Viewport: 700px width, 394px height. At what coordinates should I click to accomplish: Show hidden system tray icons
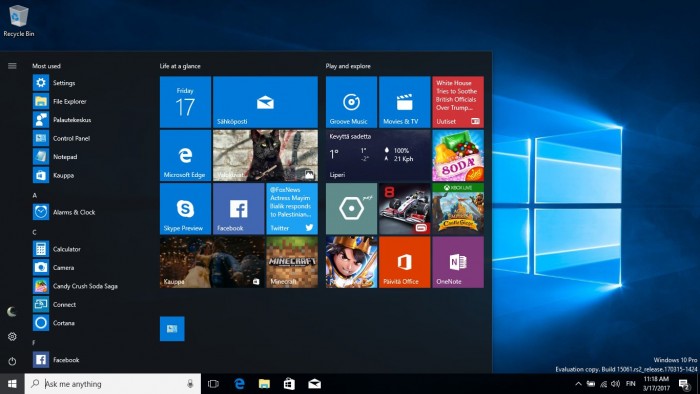578,384
